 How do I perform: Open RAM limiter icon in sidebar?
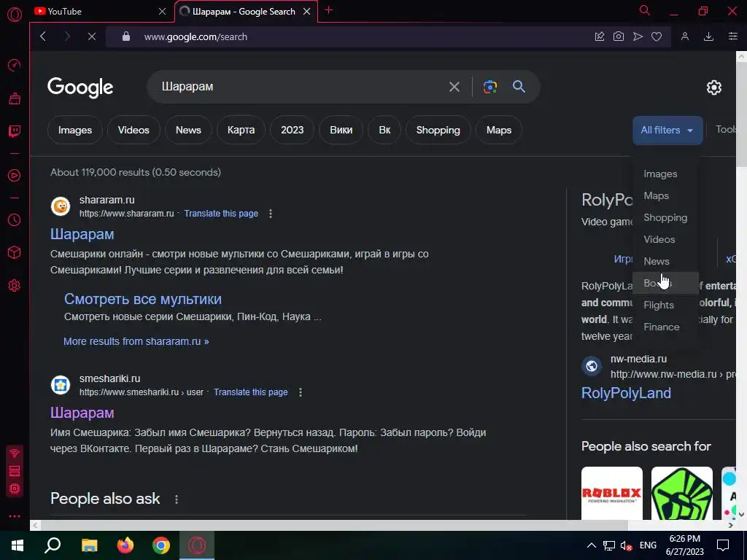pyautogui.click(x=15, y=471)
